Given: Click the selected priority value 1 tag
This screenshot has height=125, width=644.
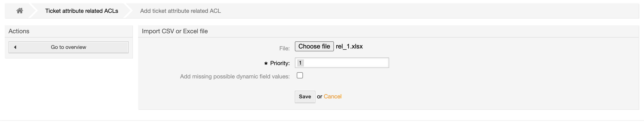Looking at the screenshot, I should (300, 63).
